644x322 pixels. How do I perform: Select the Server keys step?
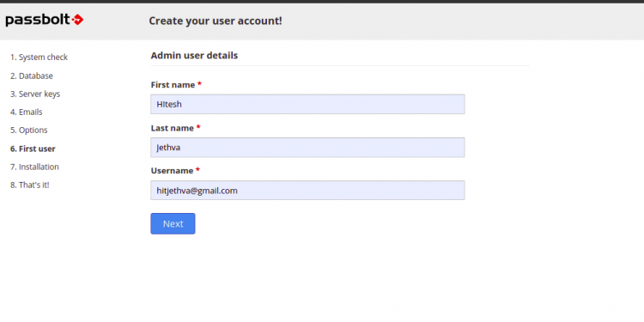coord(35,94)
